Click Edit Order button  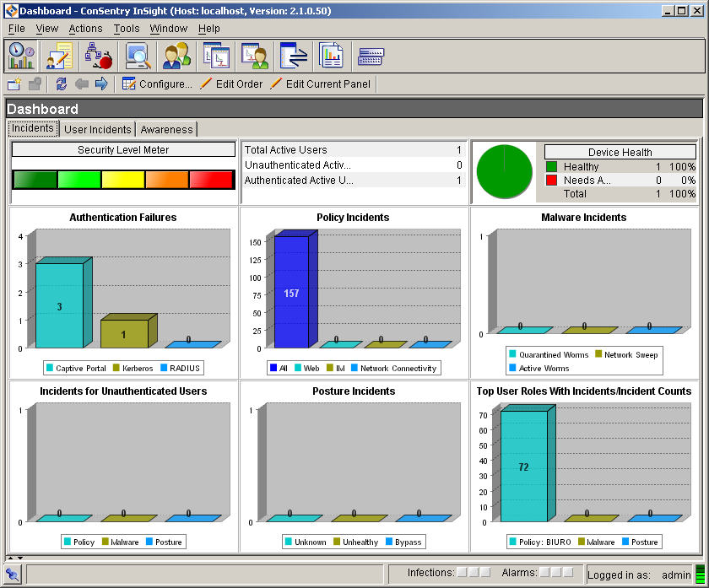[231, 84]
